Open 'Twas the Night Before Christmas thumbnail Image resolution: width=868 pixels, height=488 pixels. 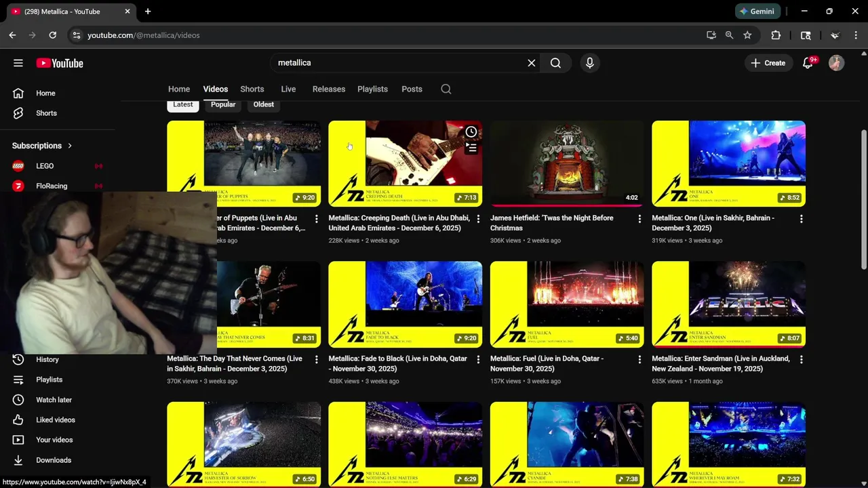coord(567,163)
